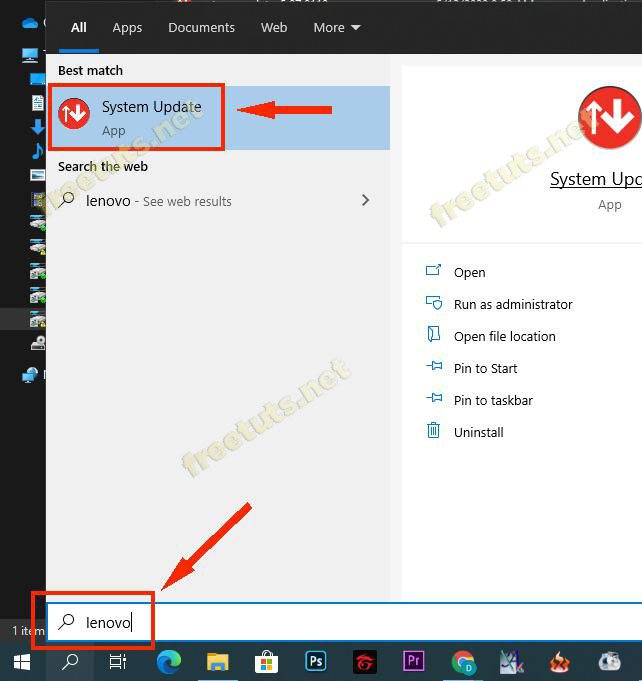Open the Windows Start menu button
Image resolution: width=642 pixels, height=681 pixels.
[x=22, y=662]
